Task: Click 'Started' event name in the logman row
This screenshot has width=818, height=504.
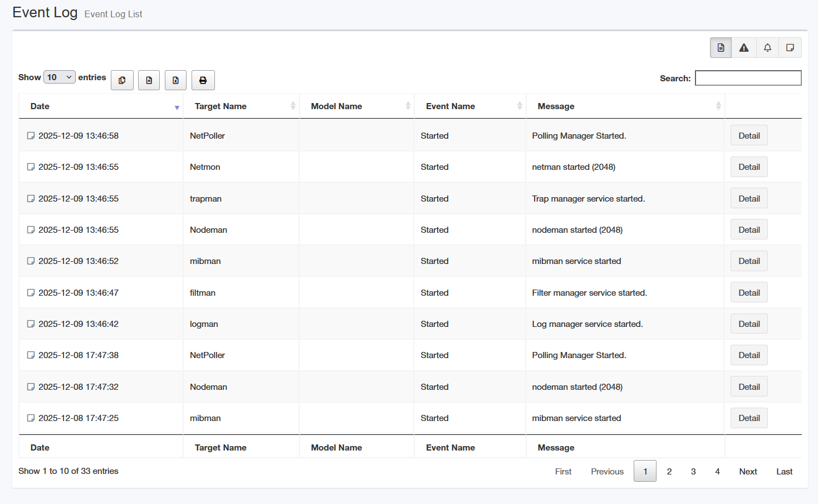Action: (x=434, y=324)
